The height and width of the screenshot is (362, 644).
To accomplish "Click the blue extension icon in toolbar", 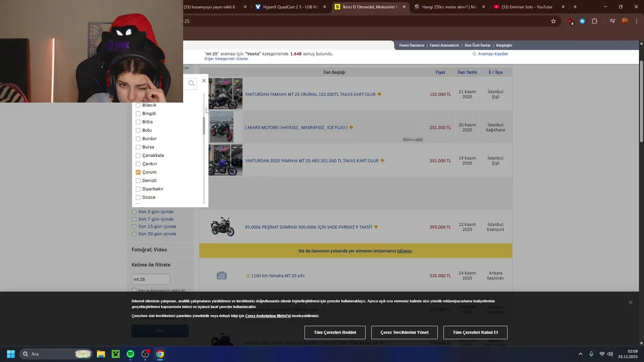I will click(x=582, y=21).
